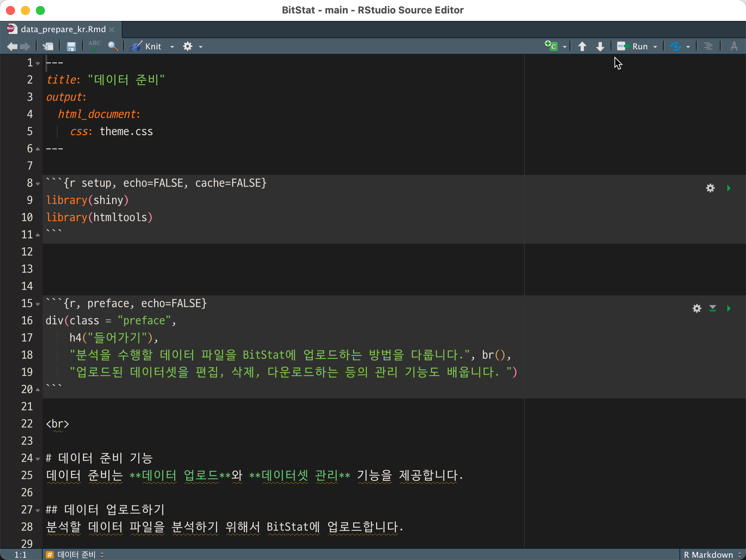The image size is (746, 560).
Task: Click 'br(),' at end of line 18
Action: tap(496, 355)
